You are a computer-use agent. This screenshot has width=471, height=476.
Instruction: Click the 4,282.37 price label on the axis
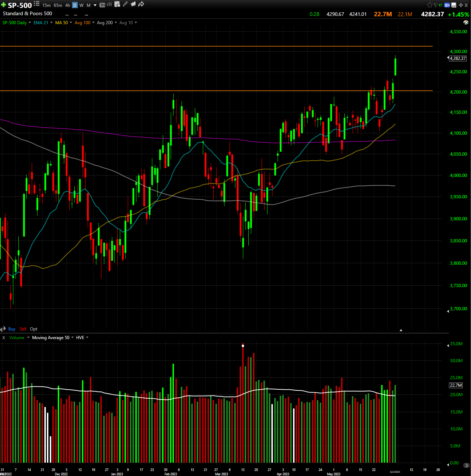[x=458, y=59]
